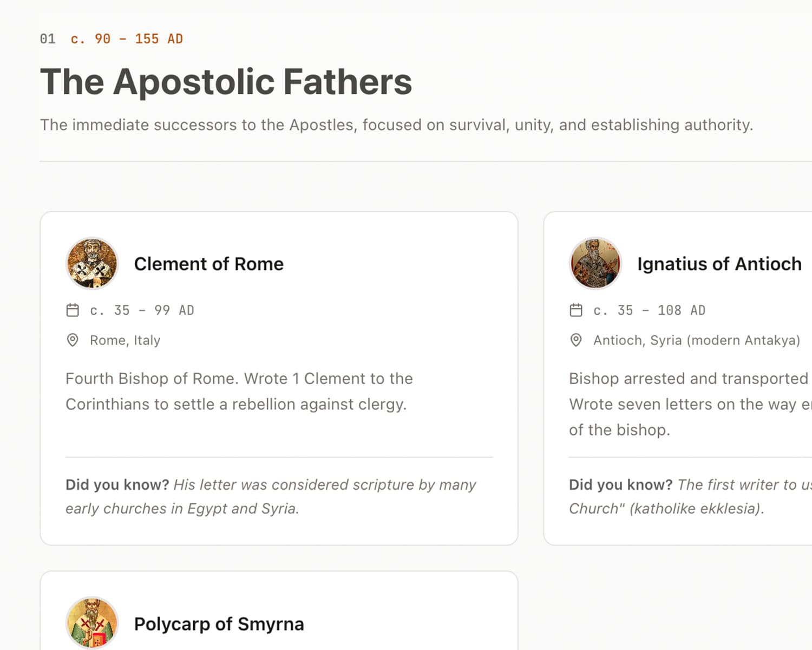Click the Rome, Italy location text
This screenshot has height=650, width=812.
click(125, 340)
